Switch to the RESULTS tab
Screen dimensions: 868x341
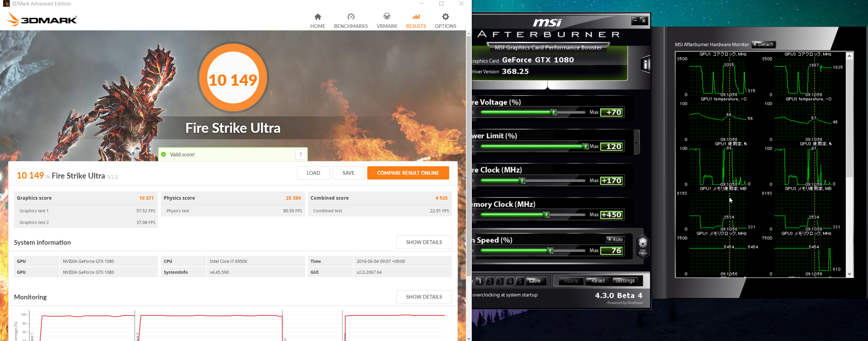tap(416, 21)
